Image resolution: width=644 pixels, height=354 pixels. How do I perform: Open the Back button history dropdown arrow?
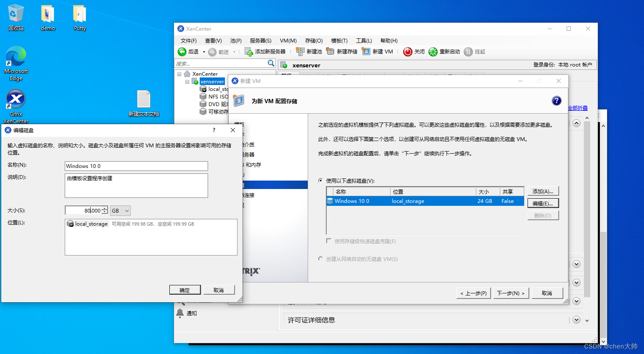204,52
